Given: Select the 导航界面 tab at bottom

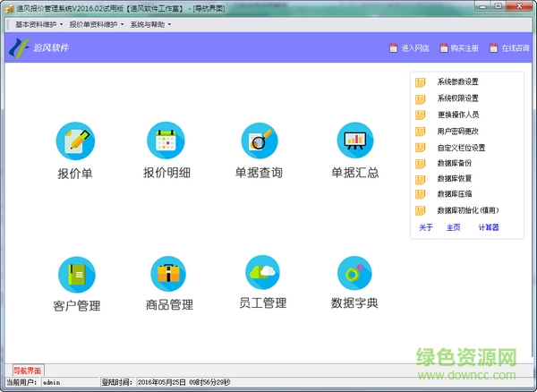Looking at the screenshot, I should click(28, 371).
